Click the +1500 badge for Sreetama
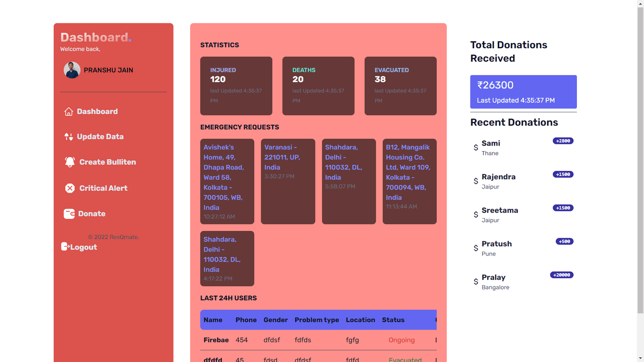644x362 pixels. [x=563, y=208]
